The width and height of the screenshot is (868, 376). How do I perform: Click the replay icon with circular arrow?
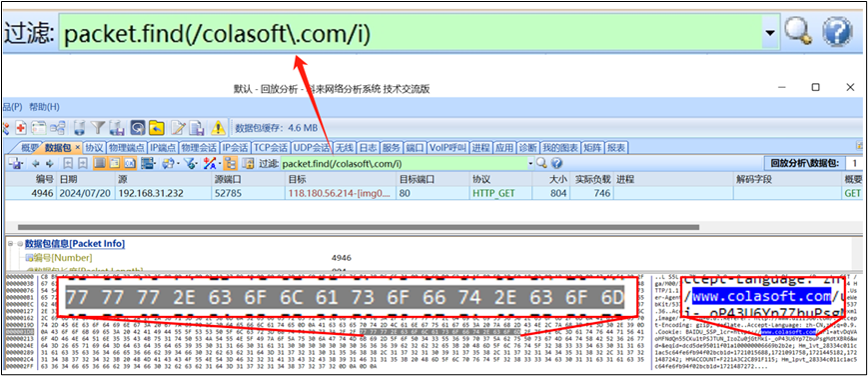[x=138, y=128]
